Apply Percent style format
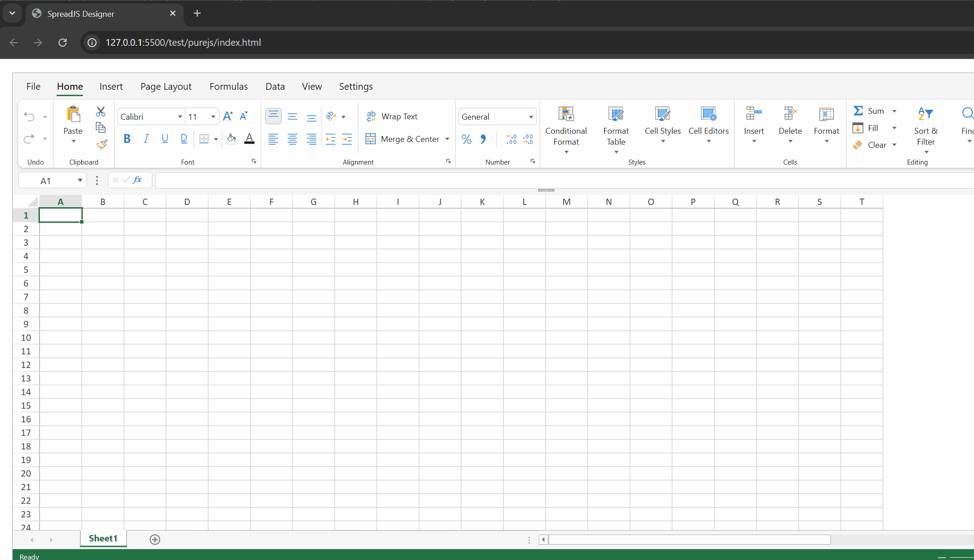This screenshot has height=560, width=974. pos(467,139)
